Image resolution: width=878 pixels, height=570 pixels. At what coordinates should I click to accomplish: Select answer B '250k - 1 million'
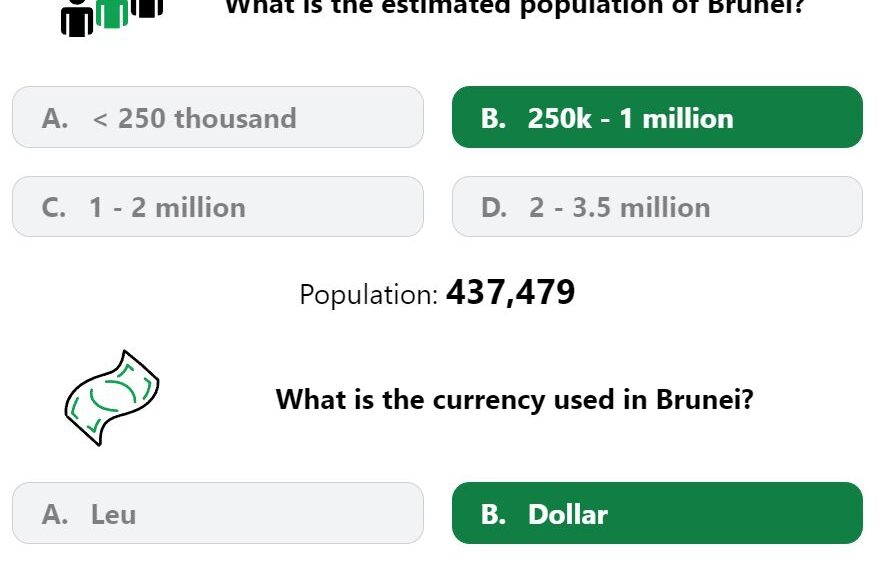point(657,117)
